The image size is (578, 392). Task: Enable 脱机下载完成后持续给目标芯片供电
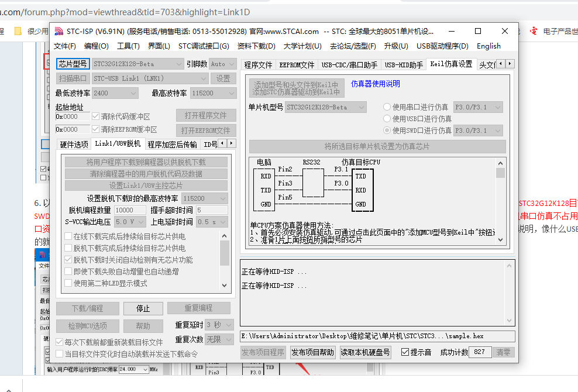68,248
